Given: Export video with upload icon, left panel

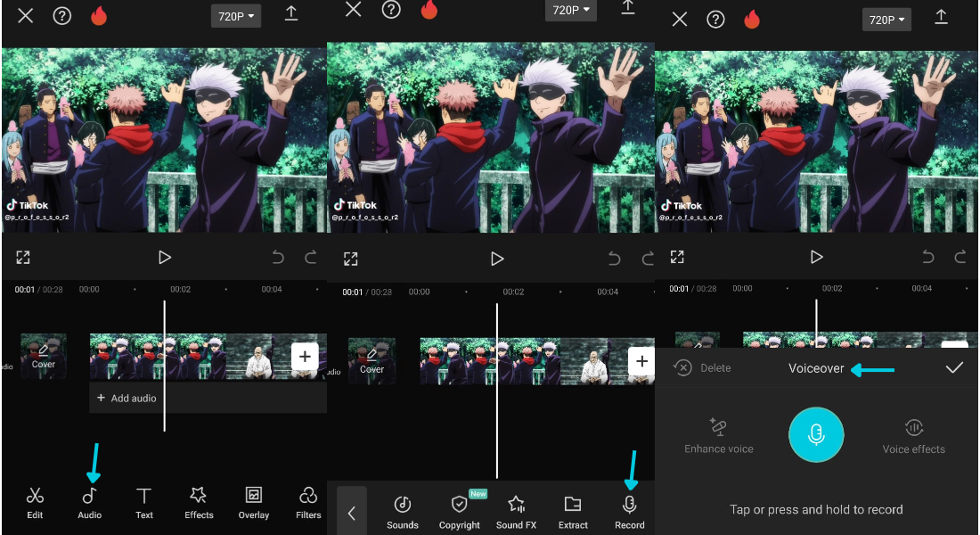Looking at the screenshot, I should (291, 14).
